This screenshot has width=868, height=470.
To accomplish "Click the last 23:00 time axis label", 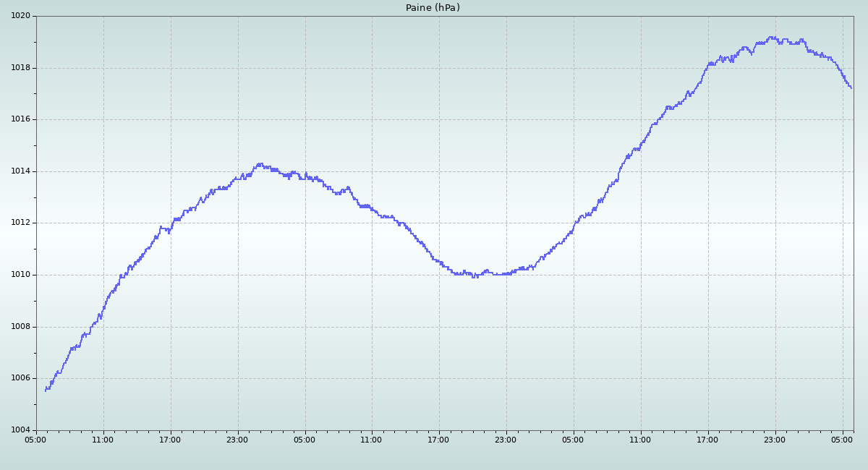I will tap(775, 440).
